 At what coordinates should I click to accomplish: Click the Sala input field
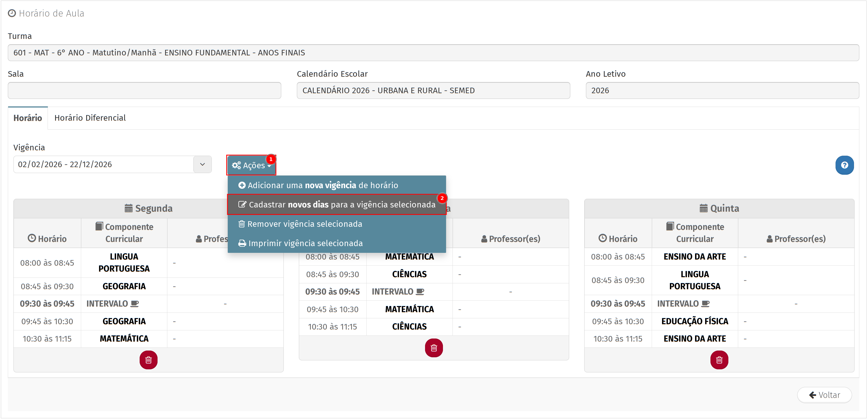click(144, 91)
